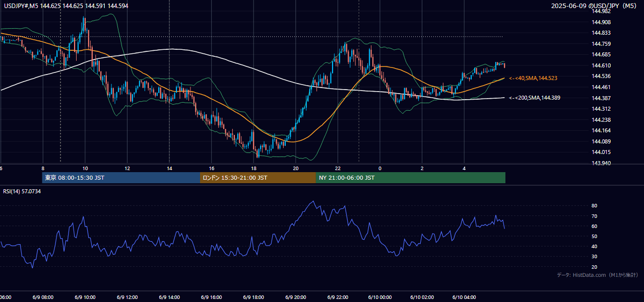Select the ロンドン 15:30-21:00 JST session bar
The image size is (644, 302).
[258, 178]
